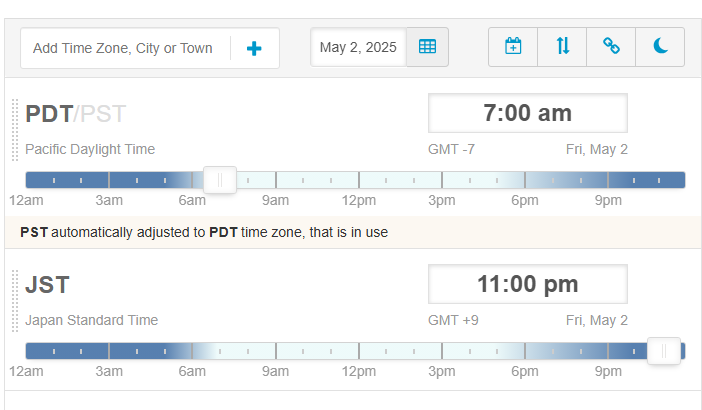This screenshot has height=410, width=702.
Task: Open the calendar grid date picker
Action: (x=428, y=47)
